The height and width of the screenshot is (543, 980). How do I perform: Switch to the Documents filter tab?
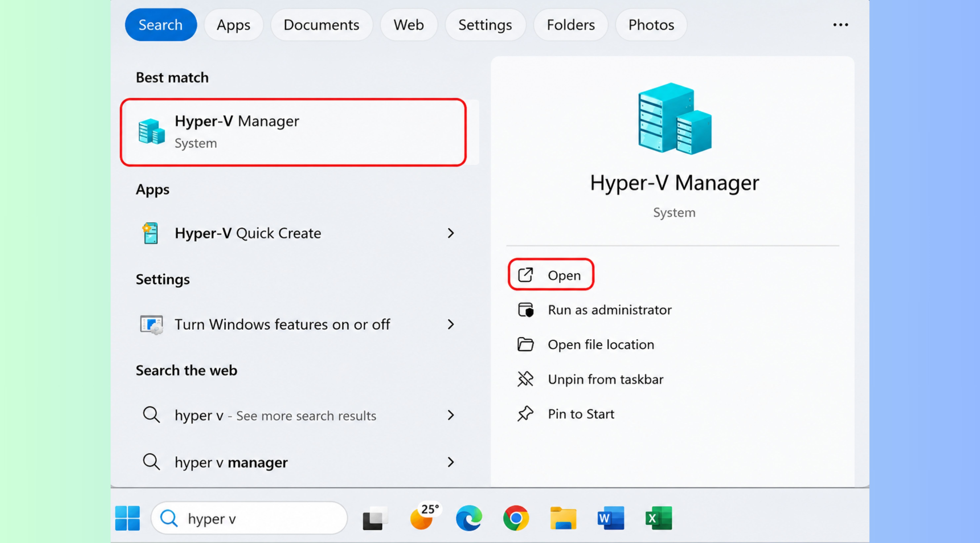click(x=322, y=25)
